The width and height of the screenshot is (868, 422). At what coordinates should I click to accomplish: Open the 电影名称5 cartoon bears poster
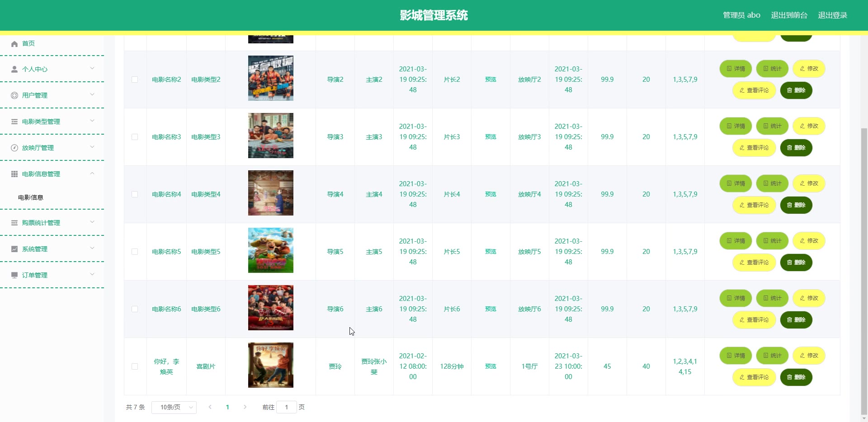point(271,250)
